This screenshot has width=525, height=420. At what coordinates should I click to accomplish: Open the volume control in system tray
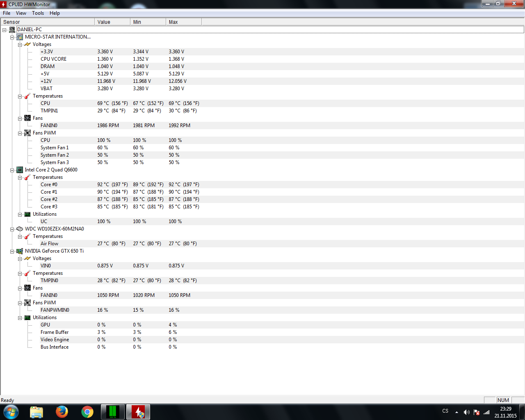[466, 412]
